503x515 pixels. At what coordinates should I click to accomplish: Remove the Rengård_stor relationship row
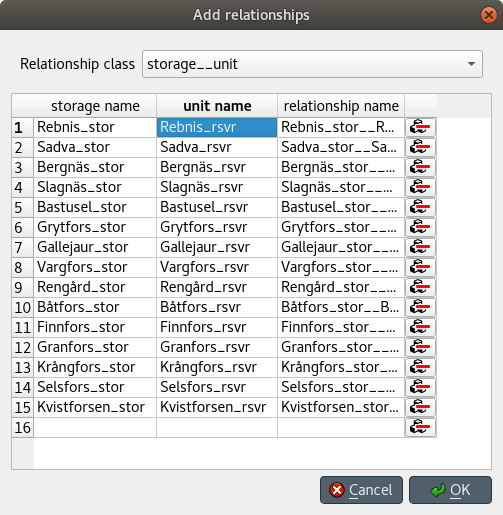coord(420,287)
